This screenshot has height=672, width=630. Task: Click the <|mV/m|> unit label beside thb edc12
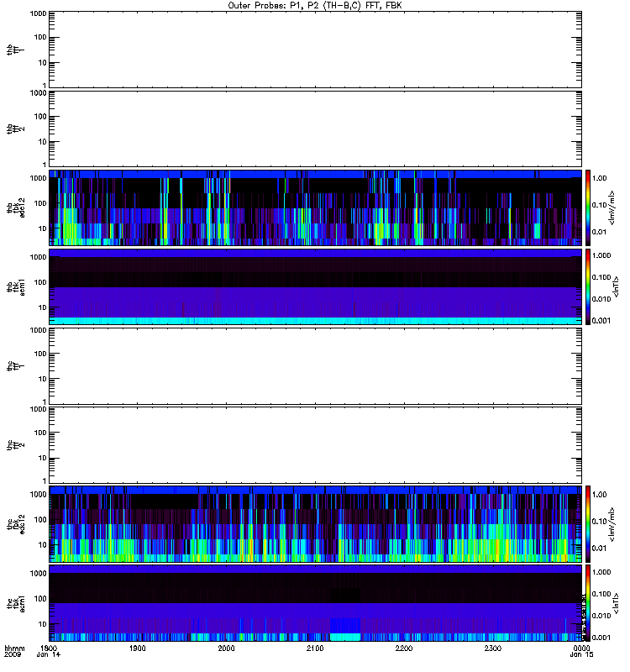612,207
